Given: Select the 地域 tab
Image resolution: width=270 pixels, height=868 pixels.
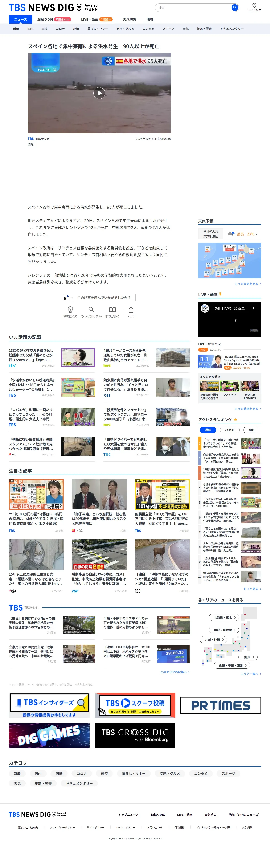Looking at the screenshot, I should [x=150, y=19].
